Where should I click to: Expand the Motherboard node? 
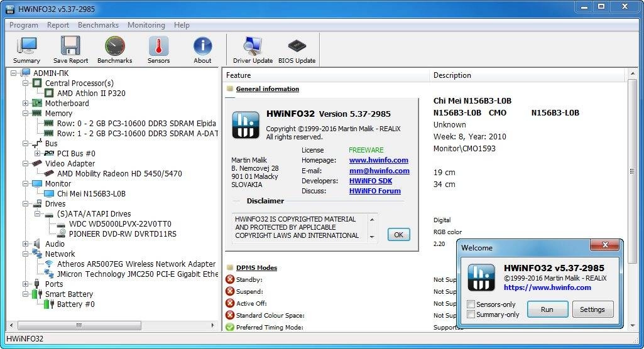(x=26, y=104)
